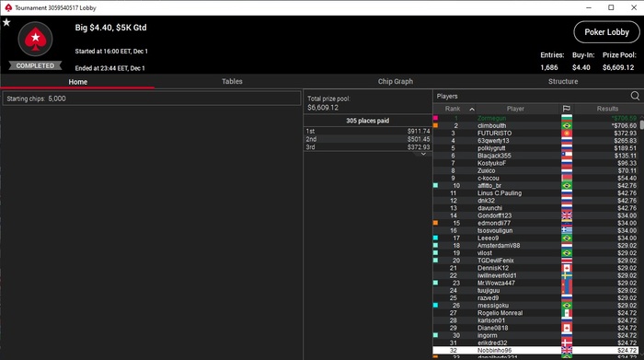Image resolution: width=644 pixels, height=360 pixels.
Task: Click orange color tag beside edmondli77
Action: (x=435, y=223)
